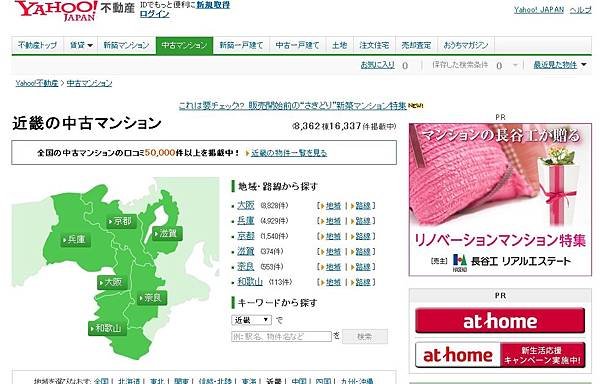Open the おうちマガジン tab
600x384 pixels.
point(466,45)
